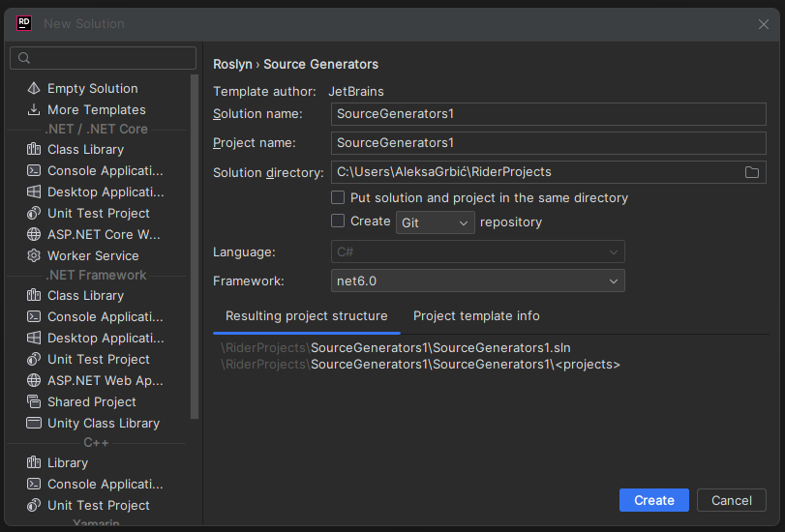Browse for solution directory folder icon
The height and width of the screenshot is (532, 785).
pyautogui.click(x=751, y=172)
